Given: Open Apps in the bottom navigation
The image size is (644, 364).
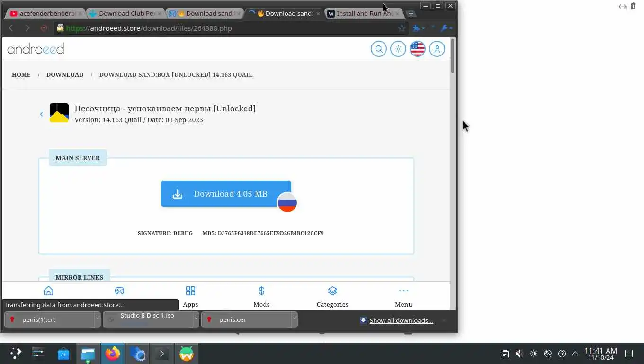Looking at the screenshot, I should tap(190, 296).
